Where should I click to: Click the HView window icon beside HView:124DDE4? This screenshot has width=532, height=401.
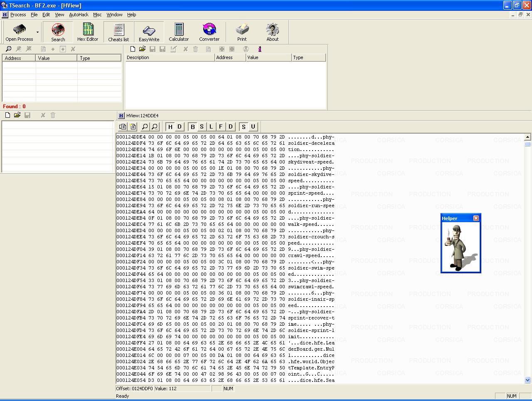[x=121, y=116]
